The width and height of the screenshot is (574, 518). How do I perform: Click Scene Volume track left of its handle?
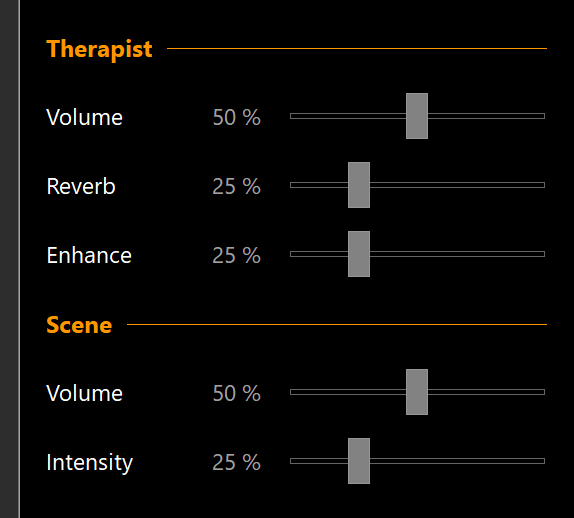(x=348, y=392)
